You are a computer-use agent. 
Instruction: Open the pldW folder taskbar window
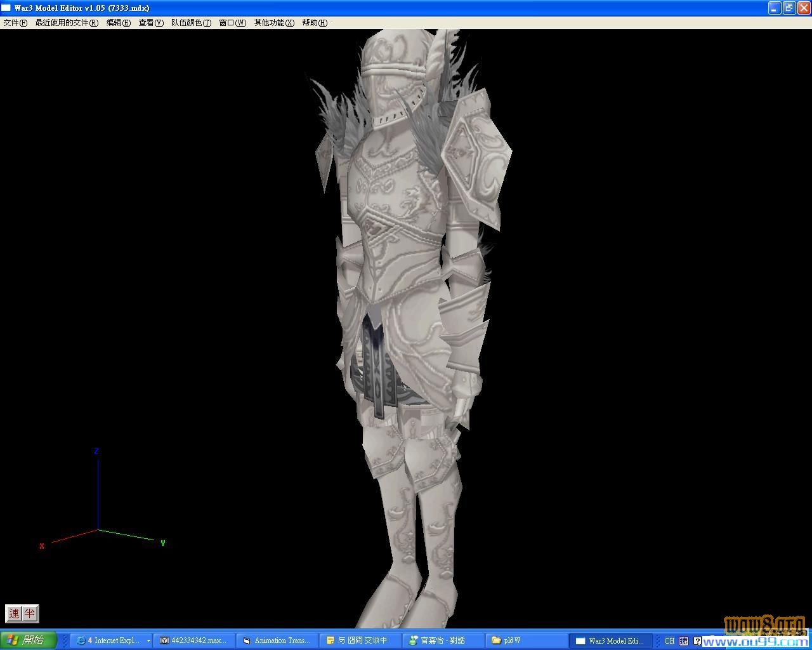coord(525,640)
